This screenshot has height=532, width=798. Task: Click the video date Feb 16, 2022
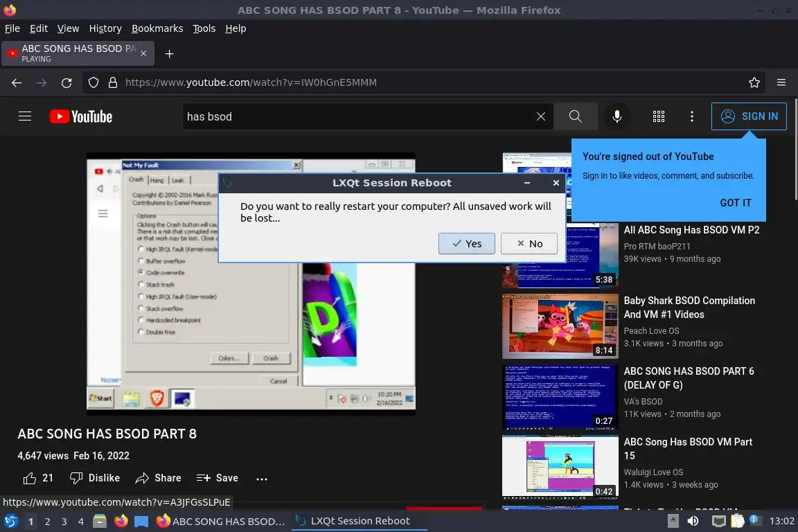tap(101, 456)
